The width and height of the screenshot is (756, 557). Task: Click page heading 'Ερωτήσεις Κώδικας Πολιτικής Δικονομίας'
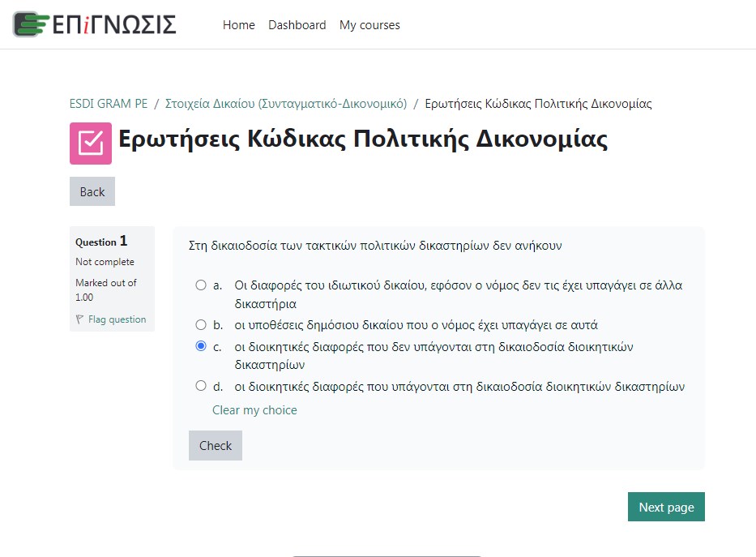(x=363, y=139)
